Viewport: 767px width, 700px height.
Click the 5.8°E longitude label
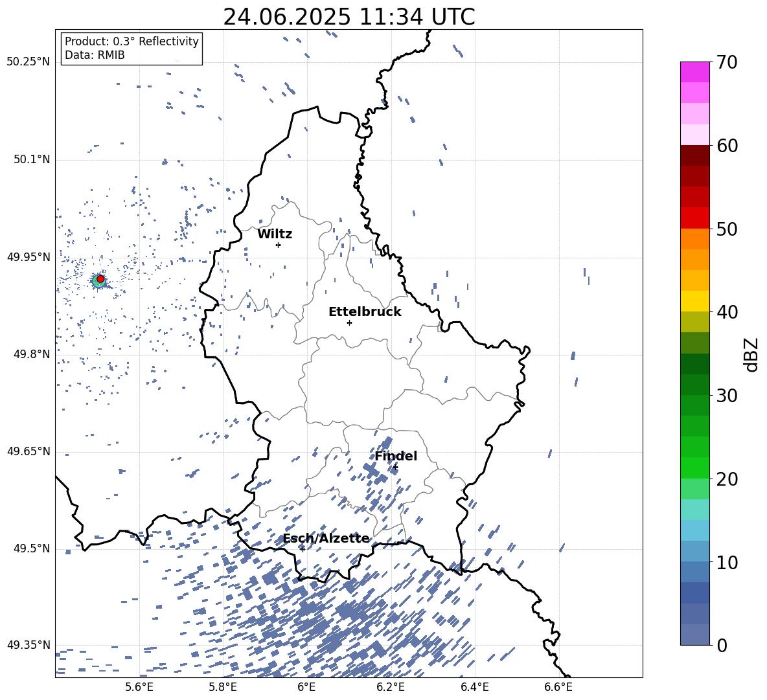coord(223,687)
